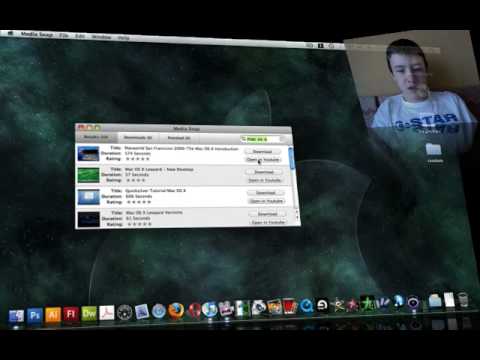Open the Window menu
The height and width of the screenshot is (360, 480).
coord(101,37)
